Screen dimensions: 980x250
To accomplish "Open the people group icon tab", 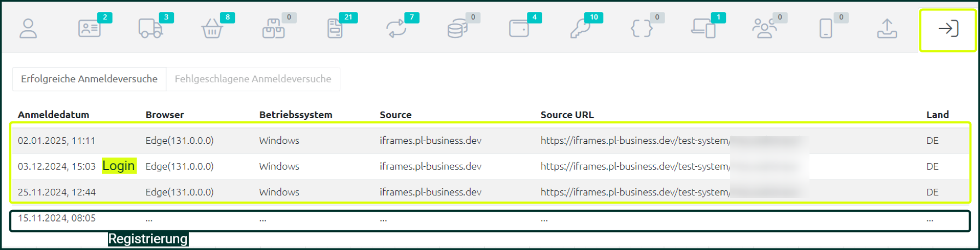I will pyautogui.click(x=765, y=28).
